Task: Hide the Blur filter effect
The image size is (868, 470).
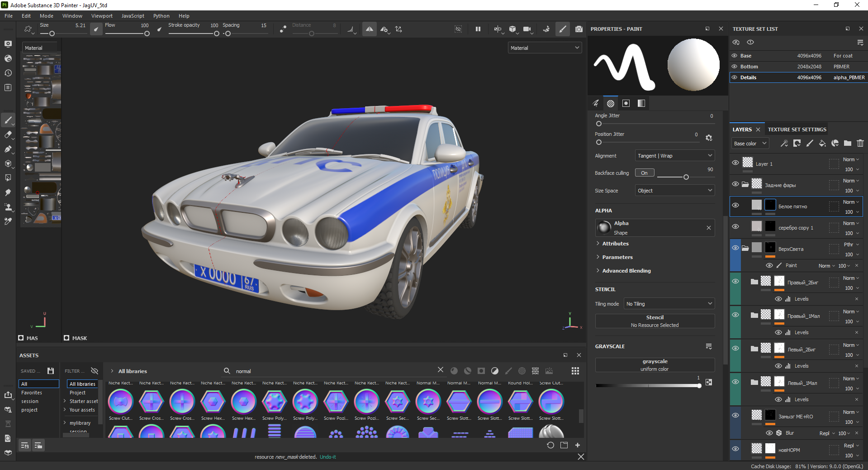Action: coord(769,433)
